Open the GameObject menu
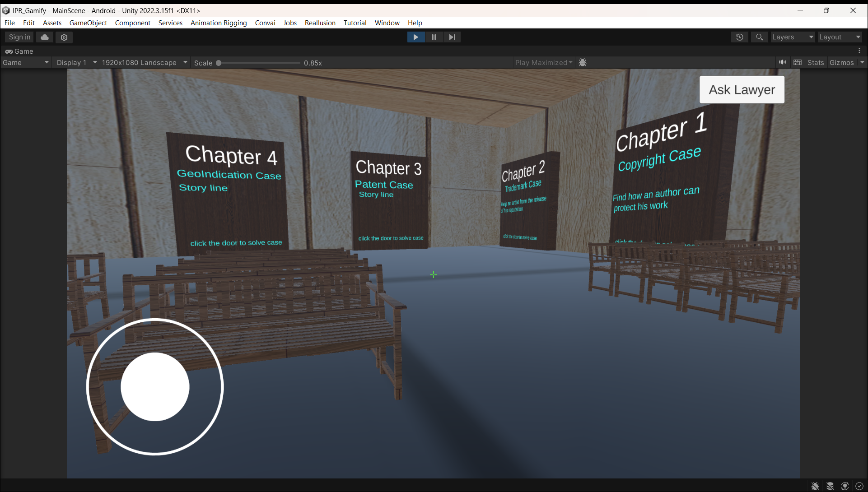This screenshot has height=492, width=868. 88,23
